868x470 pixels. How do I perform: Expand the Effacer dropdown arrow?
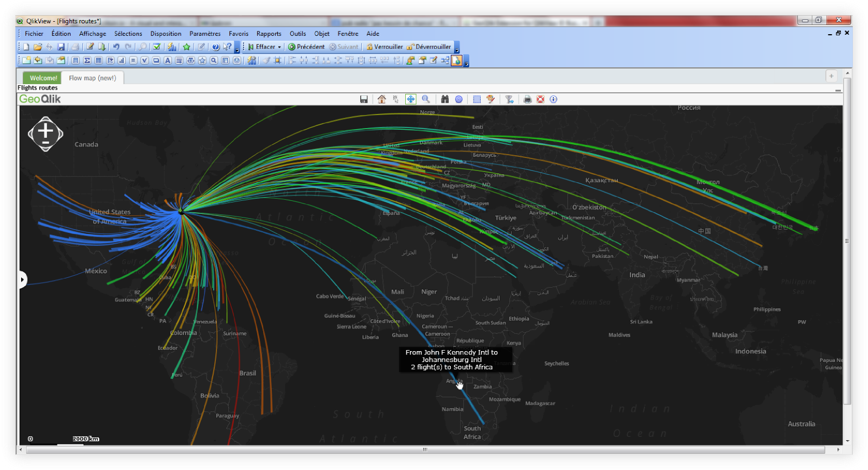(279, 47)
